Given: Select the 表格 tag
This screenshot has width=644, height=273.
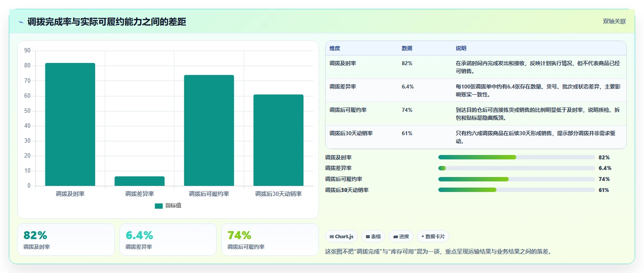Looking at the screenshot, I should tap(373, 236).
